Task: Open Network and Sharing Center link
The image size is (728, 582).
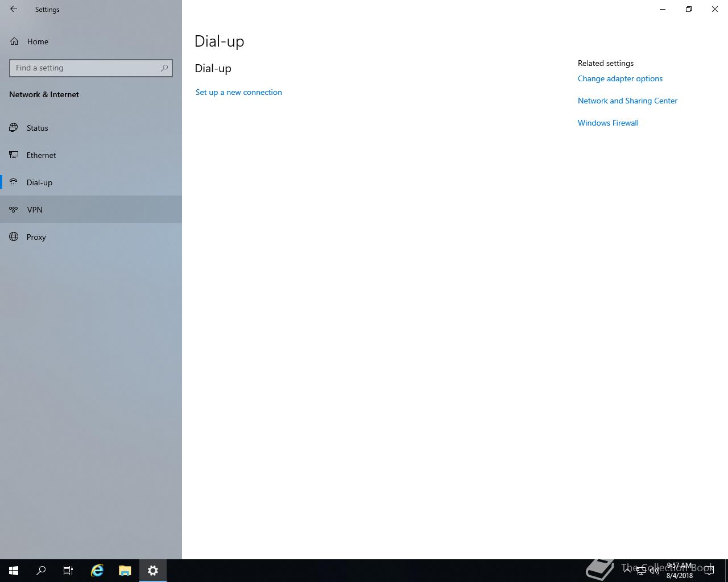Action: click(x=627, y=101)
